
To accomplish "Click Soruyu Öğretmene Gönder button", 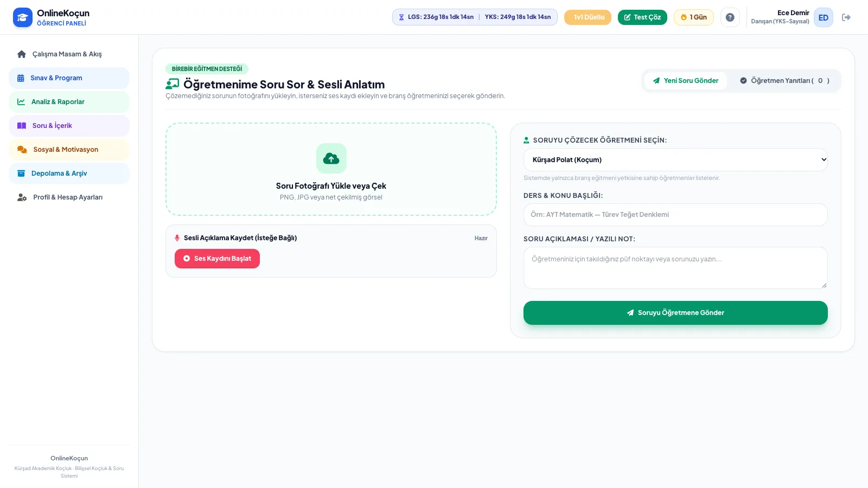I will (675, 313).
